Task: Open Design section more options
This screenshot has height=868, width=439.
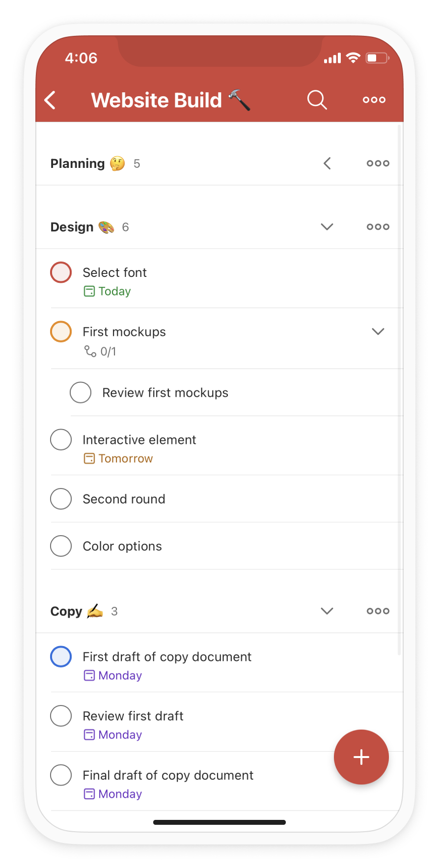Action: [378, 227]
